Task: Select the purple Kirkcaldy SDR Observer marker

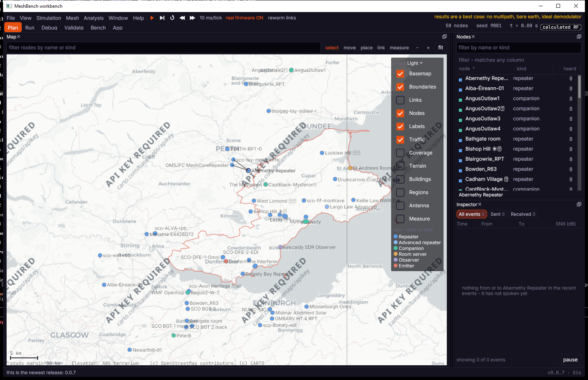Action: [280, 247]
